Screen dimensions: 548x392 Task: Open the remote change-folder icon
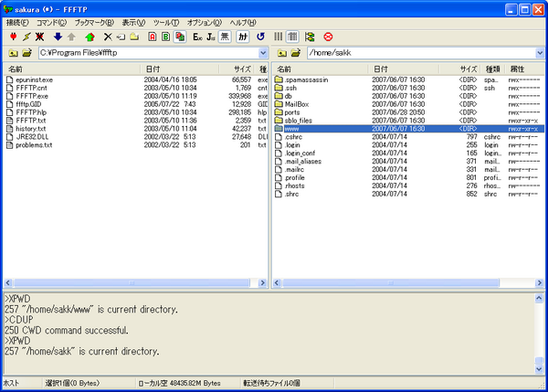point(296,53)
